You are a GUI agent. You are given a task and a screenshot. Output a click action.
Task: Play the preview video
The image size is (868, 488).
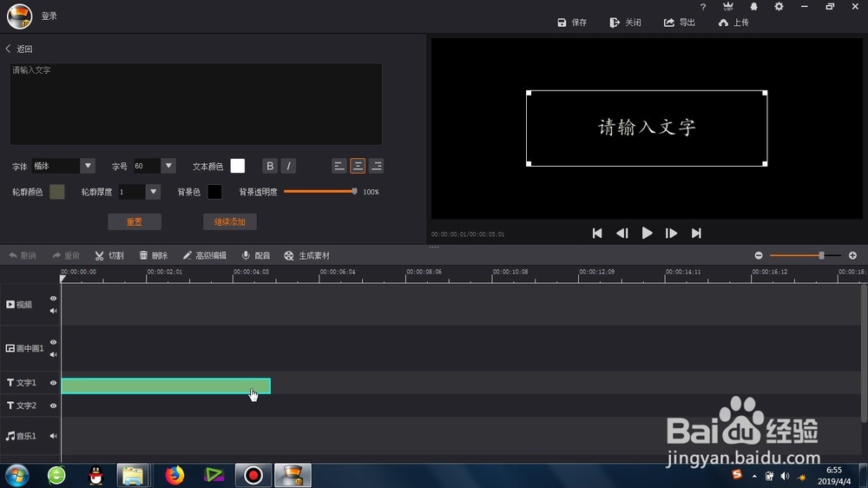[647, 234]
